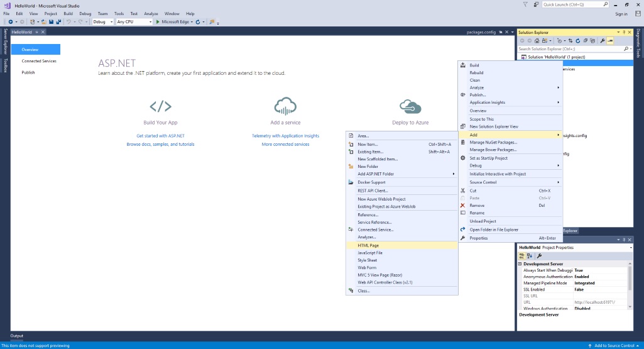
Task: Collapse the Development Server property category
Action: tap(520, 264)
